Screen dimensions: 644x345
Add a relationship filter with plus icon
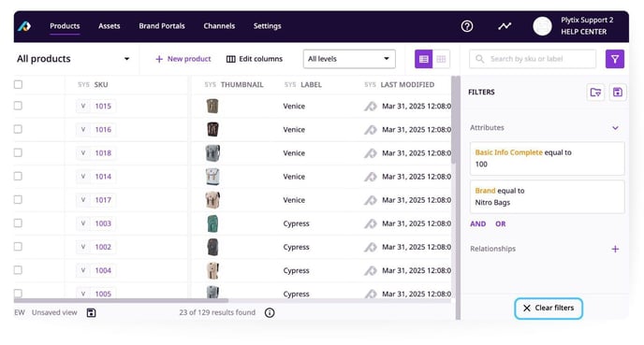click(615, 249)
